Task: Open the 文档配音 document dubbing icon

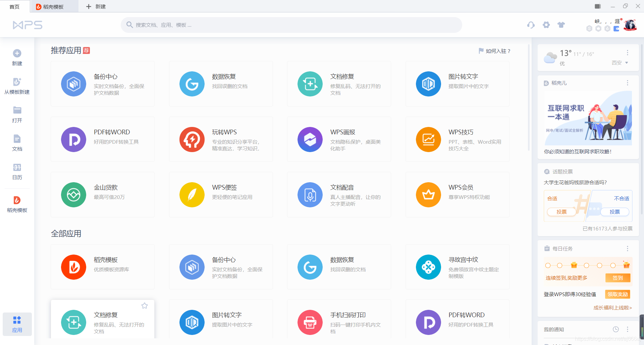Action: [x=310, y=195]
